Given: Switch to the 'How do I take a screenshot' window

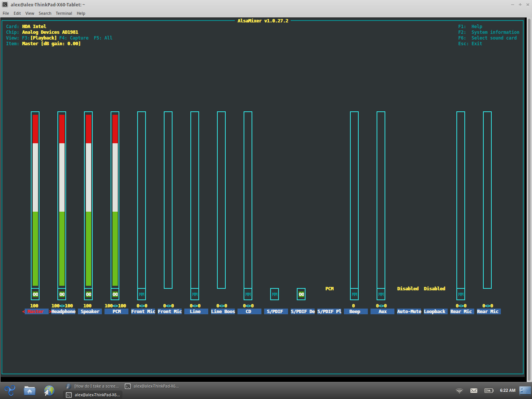Looking at the screenshot, I should [x=93, y=386].
